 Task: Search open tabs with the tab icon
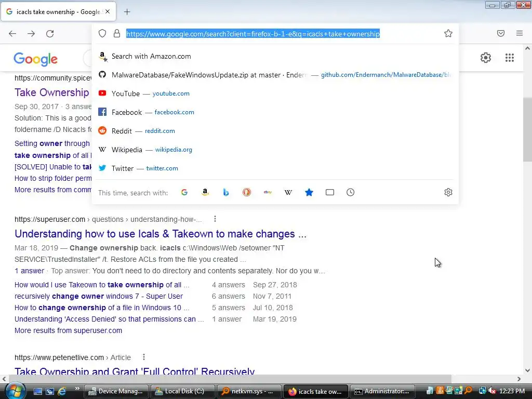click(x=330, y=192)
